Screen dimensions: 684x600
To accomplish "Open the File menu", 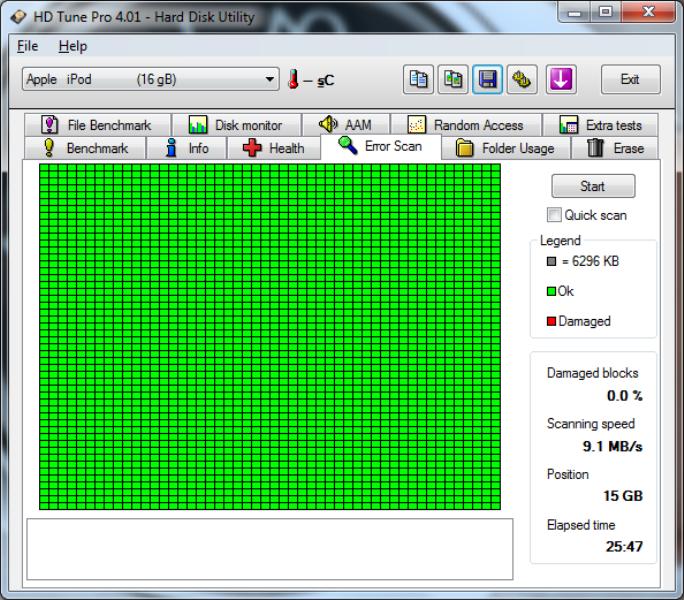I will pos(27,46).
